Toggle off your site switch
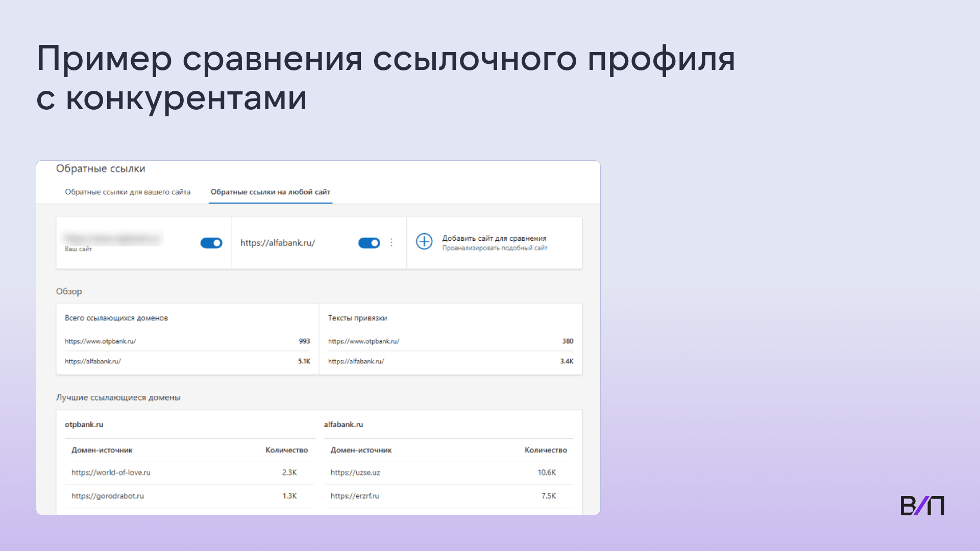Viewport: 980px width, 551px height. [211, 243]
